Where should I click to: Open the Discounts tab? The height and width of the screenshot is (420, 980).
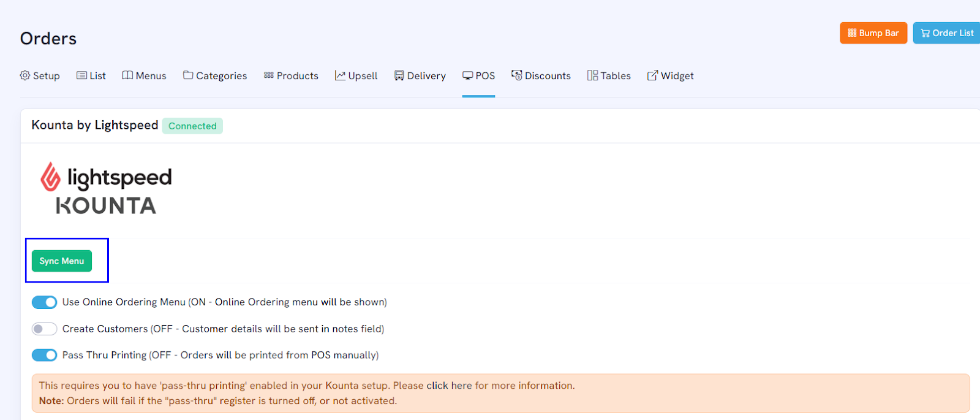point(541,75)
